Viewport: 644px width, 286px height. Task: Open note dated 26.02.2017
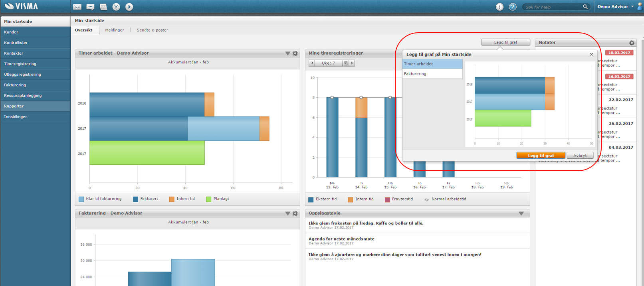pos(621,124)
